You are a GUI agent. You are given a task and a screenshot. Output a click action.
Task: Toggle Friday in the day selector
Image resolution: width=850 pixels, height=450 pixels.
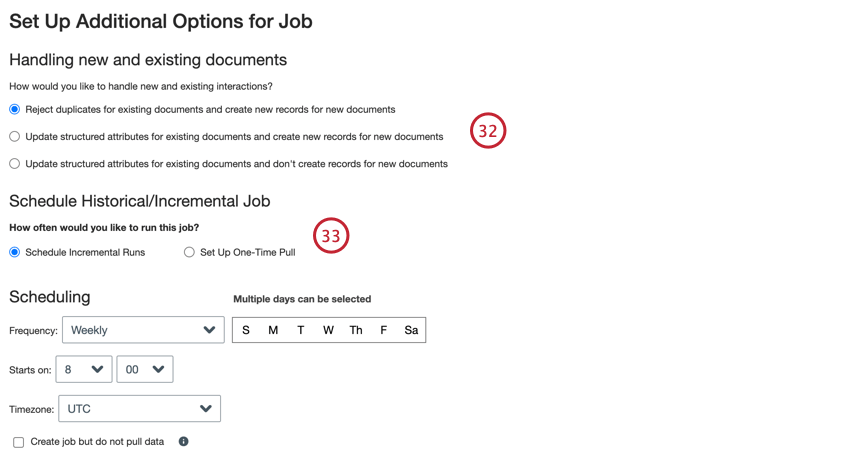(x=383, y=330)
